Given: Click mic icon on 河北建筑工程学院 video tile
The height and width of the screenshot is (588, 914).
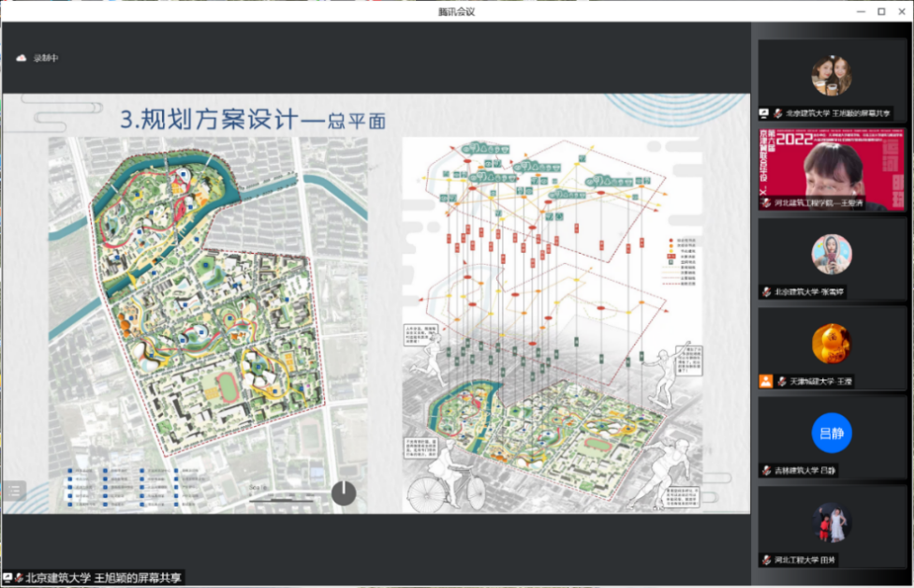Looking at the screenshot, I should [766, 203].
